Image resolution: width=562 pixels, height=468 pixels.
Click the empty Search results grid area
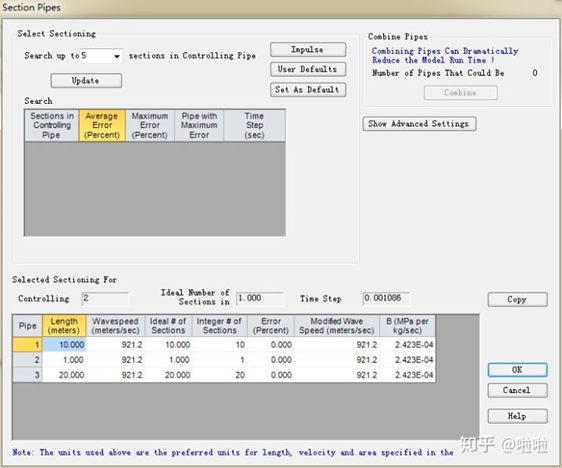coord(155,189)
